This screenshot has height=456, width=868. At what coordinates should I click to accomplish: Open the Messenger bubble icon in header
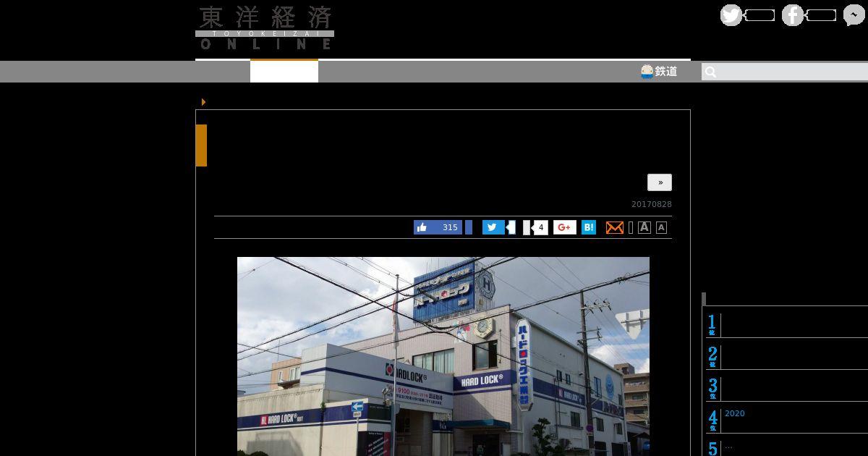[854, 15]
